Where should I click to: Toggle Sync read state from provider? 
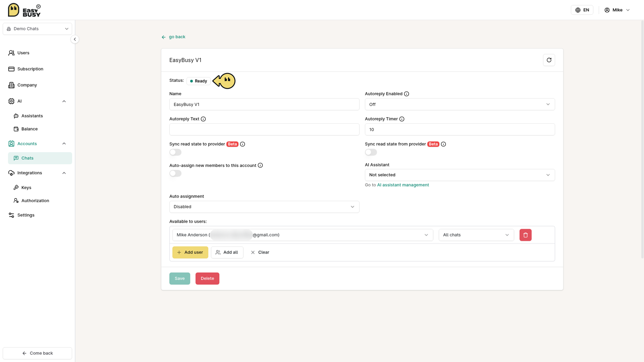pos(371,152)
